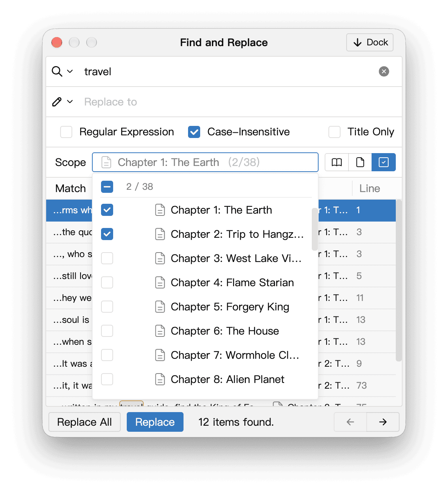Click the Line column header
The width and height of the screenshot is (448, 493).
(x=370, y=188)
